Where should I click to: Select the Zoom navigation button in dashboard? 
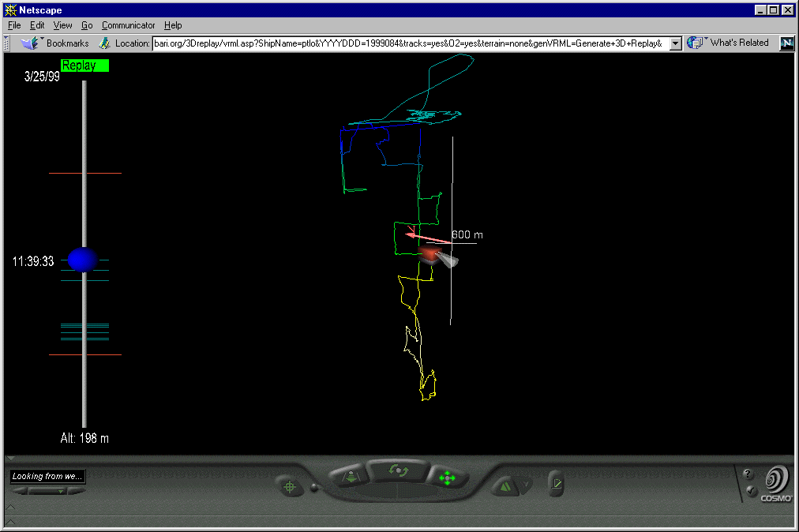(x=351, y=477)
